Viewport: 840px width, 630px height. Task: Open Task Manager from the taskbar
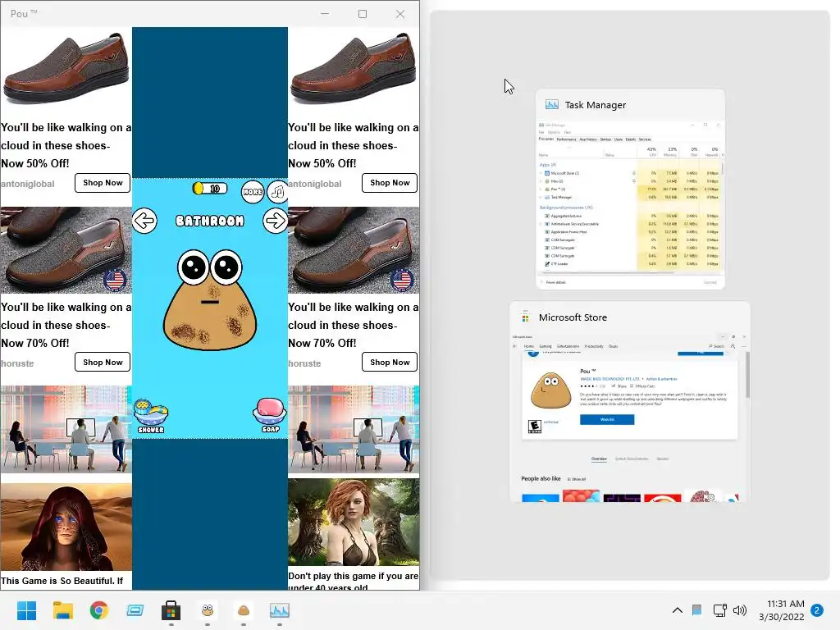coord(280,610)
